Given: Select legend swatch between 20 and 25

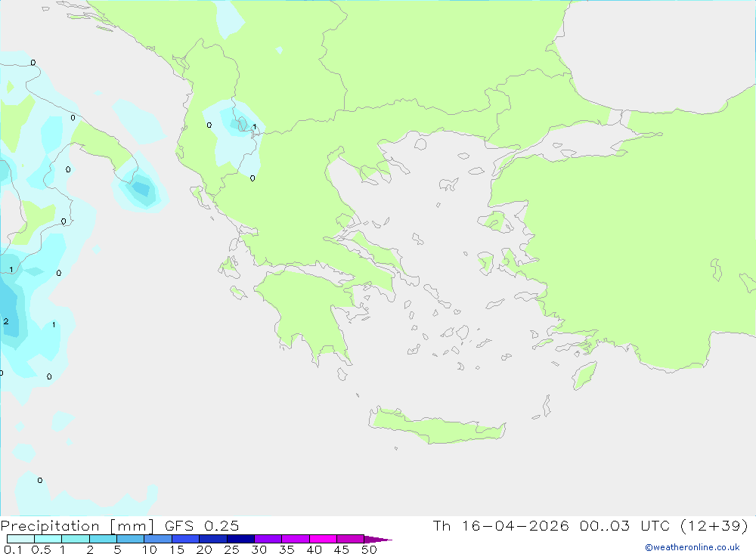Looking at the screenshot, I should tap(213, 539).
